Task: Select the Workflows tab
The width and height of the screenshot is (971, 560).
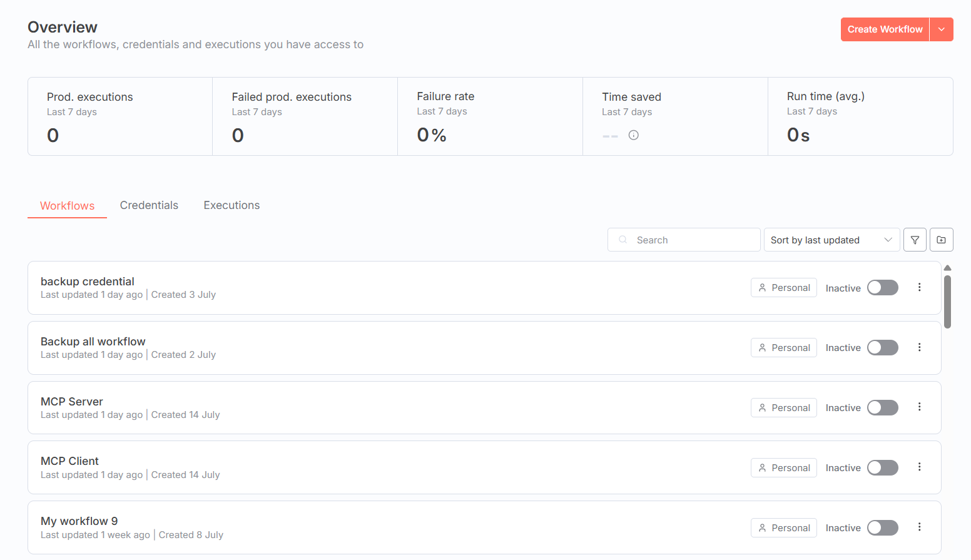Action: (x=68, y=206)
